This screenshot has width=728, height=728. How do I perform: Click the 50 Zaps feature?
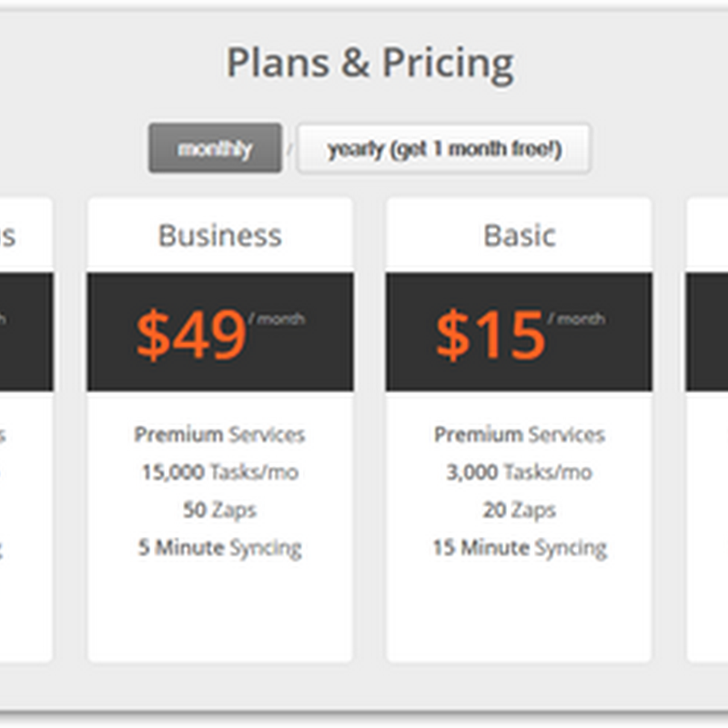(x=219, y=510)
